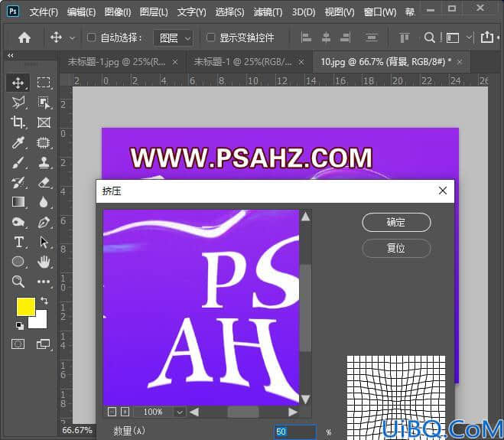This screenshot has height=440, width=504.
Task: Open the 编辑(E) menu
Action: tap(81, 12)
